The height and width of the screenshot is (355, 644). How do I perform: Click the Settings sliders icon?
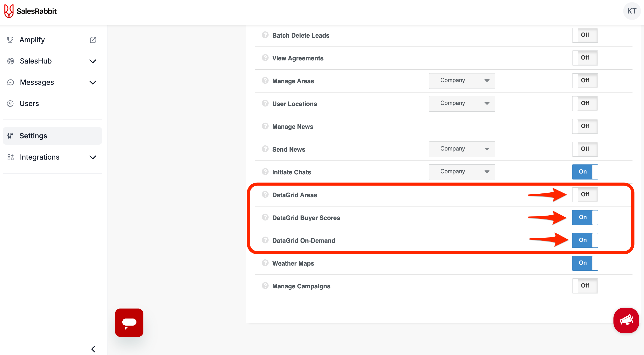click(10, 136)
